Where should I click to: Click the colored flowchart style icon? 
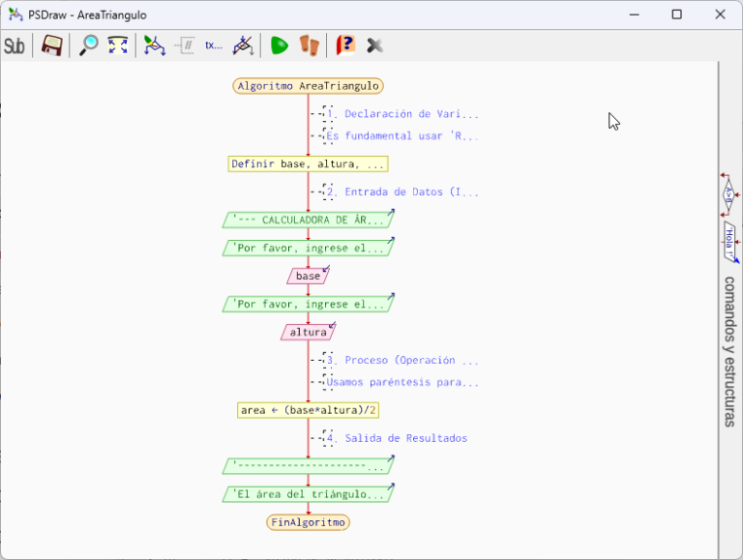pyautogui.click(x=154, y=45)
